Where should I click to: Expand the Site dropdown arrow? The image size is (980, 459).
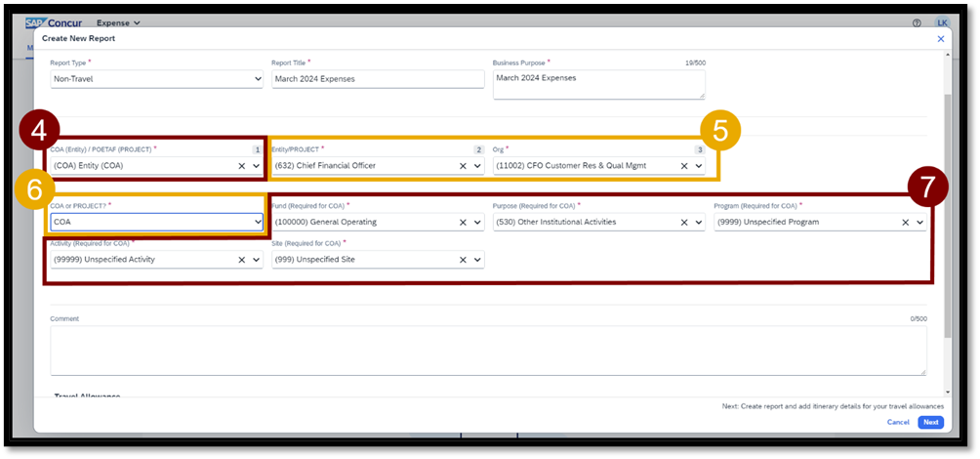pos(476,260)
